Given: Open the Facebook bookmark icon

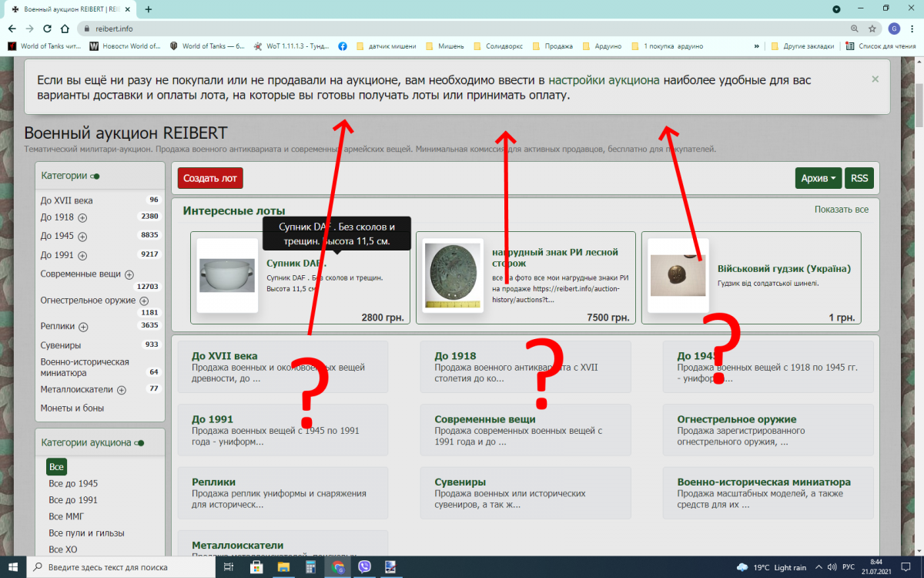Looking at the screenshot, I should (342, 46).
